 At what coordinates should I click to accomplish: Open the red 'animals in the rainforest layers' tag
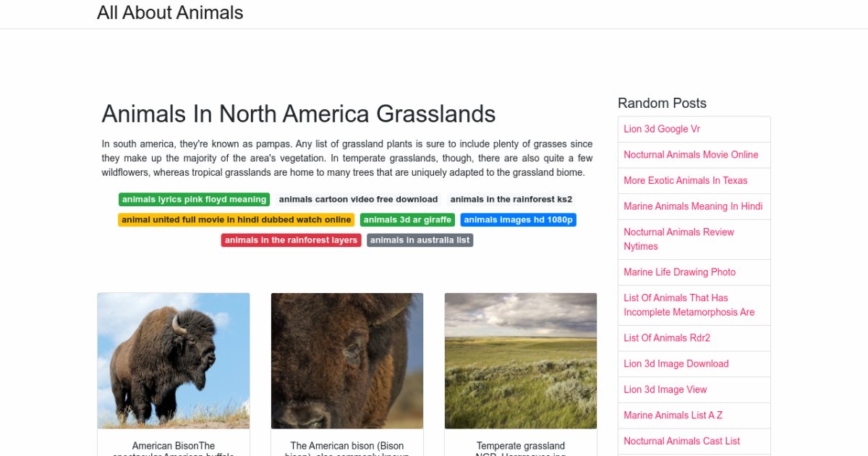coord(291,240)
